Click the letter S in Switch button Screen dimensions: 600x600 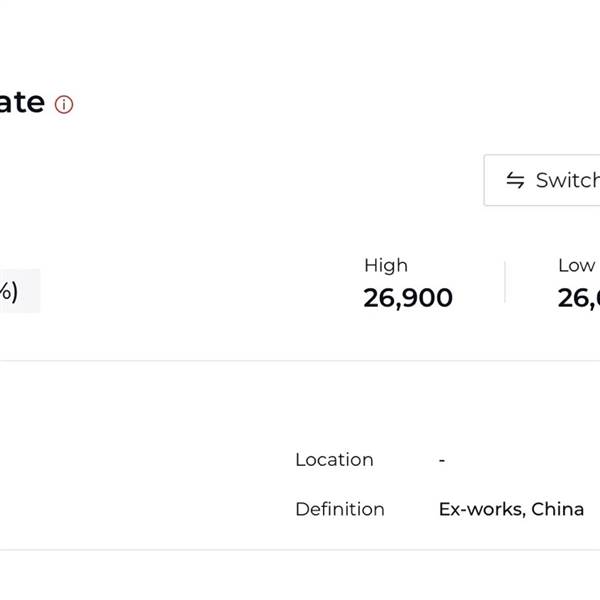[543, 180]
